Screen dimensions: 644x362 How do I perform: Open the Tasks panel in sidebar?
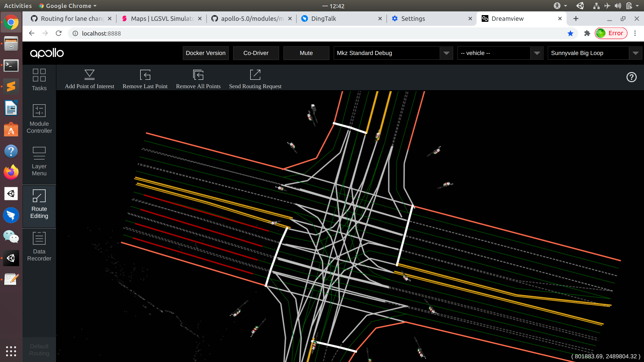39,80
